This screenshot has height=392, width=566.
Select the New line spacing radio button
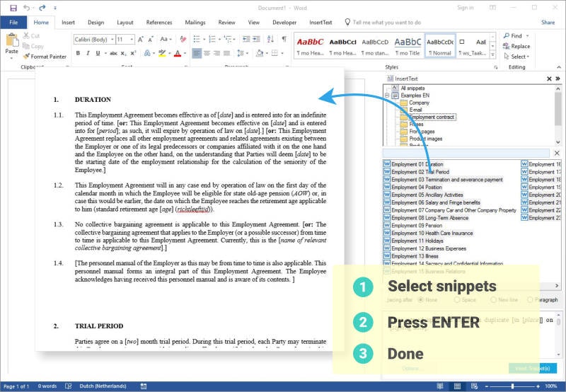point(493,300)
